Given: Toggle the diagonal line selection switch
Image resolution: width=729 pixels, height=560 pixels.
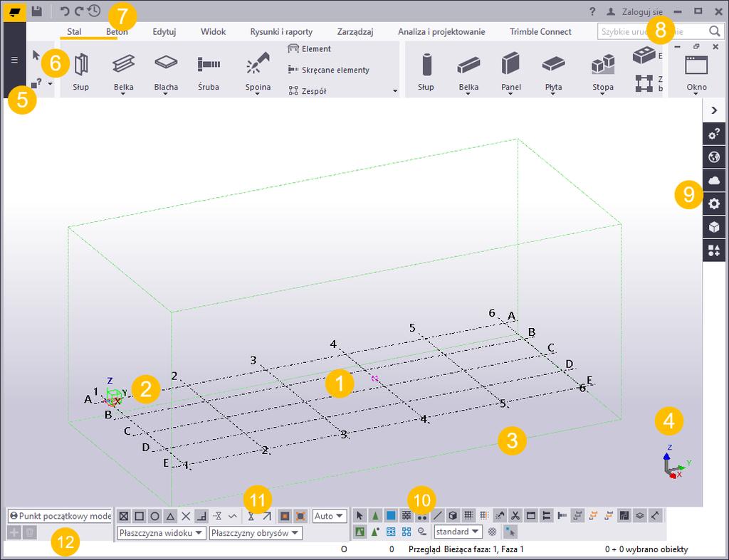Looking at the screenshot, I should click(x=438, y=515).
